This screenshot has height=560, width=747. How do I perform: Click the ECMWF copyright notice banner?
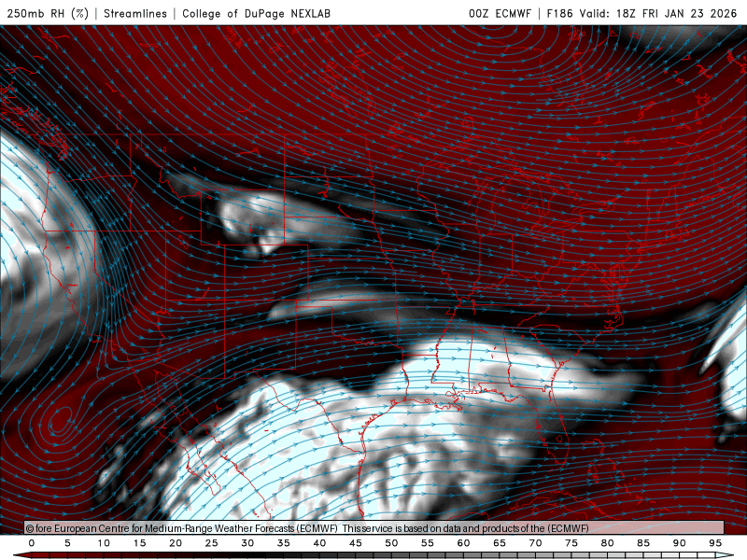(x=374, y=527)
